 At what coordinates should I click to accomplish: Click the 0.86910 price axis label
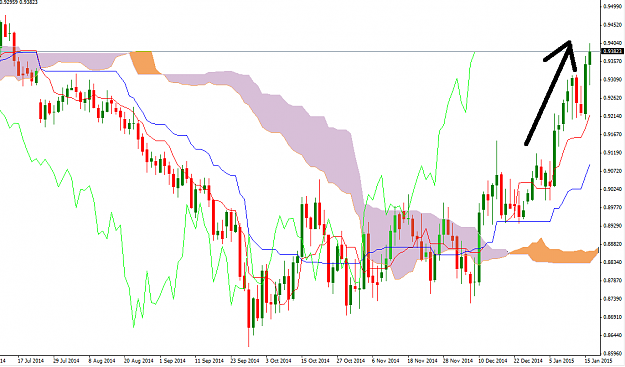point(613,317)
